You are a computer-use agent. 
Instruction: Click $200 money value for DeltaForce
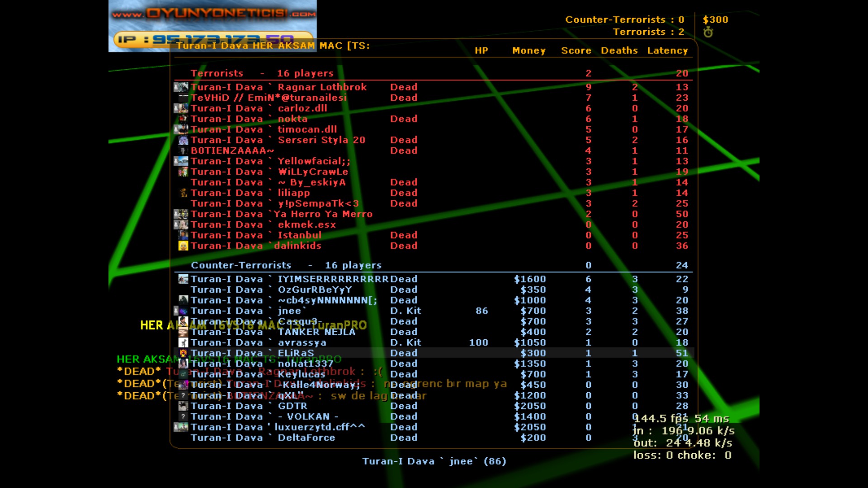[x=533, y=437]
